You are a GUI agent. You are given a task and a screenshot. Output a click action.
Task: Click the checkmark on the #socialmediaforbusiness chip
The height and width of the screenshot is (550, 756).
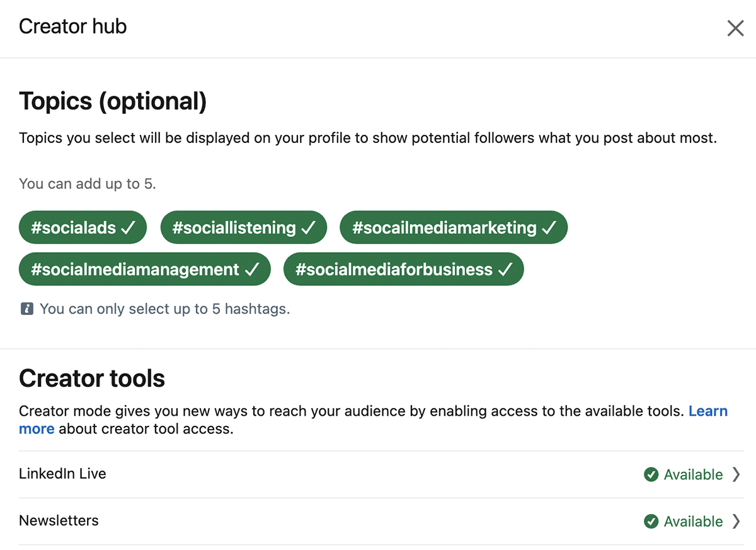tap(505, 270)
